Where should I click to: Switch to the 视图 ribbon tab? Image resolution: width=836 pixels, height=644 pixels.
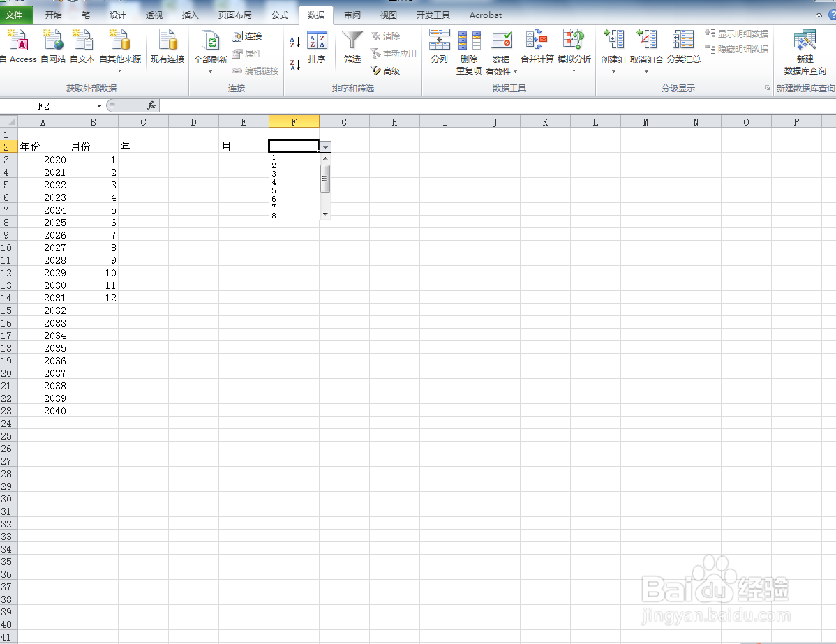(x=388, y=15)
